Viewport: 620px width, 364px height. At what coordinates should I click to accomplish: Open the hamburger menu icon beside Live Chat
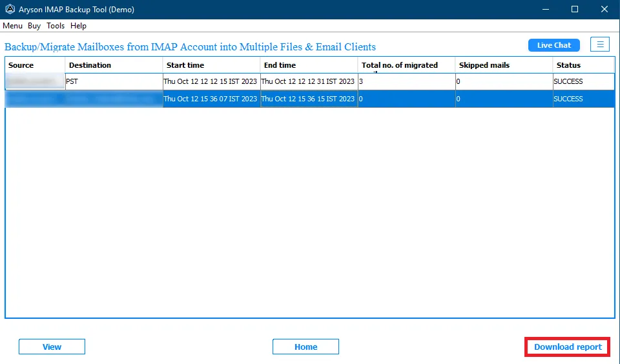[x=600, y=45]
